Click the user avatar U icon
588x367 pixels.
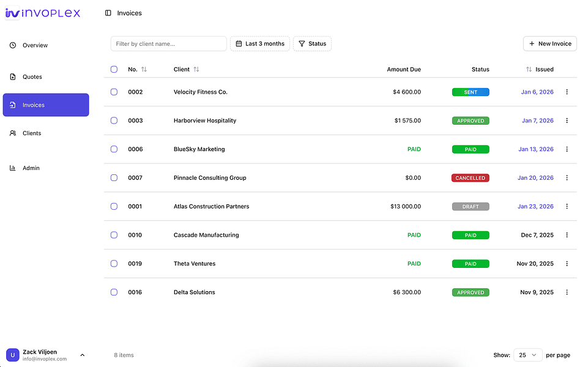(x=12, y=355)
